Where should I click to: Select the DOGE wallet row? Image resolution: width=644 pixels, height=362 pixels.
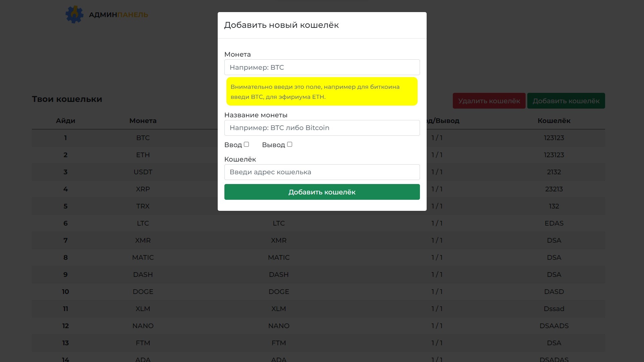point(143,292)
